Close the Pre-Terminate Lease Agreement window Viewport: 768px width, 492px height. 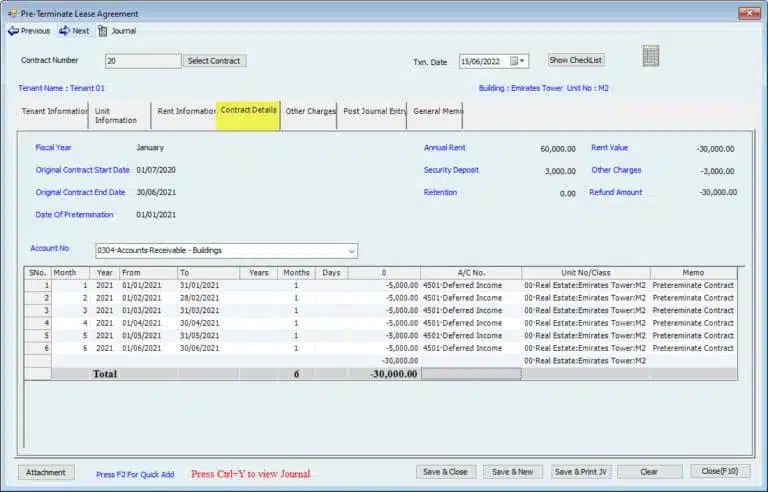click(749, 13)
